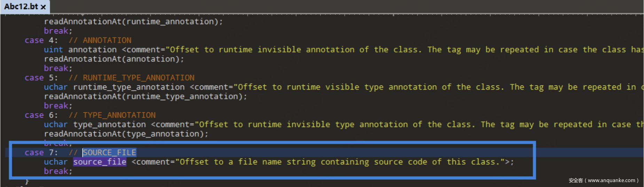The height and width of the screenshot is (187, 644).
Task: Click the type_annotation variable after uchar in case 6
Action: click(x=109, y=125)
